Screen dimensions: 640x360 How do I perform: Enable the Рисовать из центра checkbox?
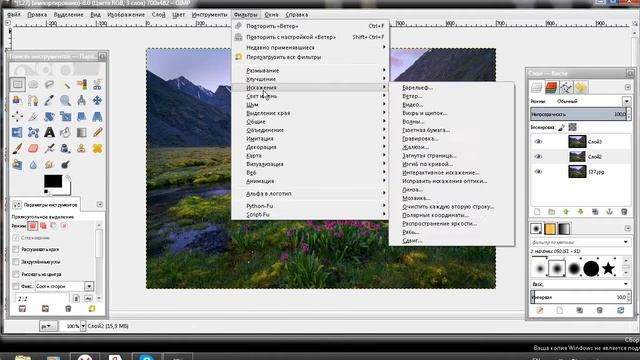pos(16,274)
